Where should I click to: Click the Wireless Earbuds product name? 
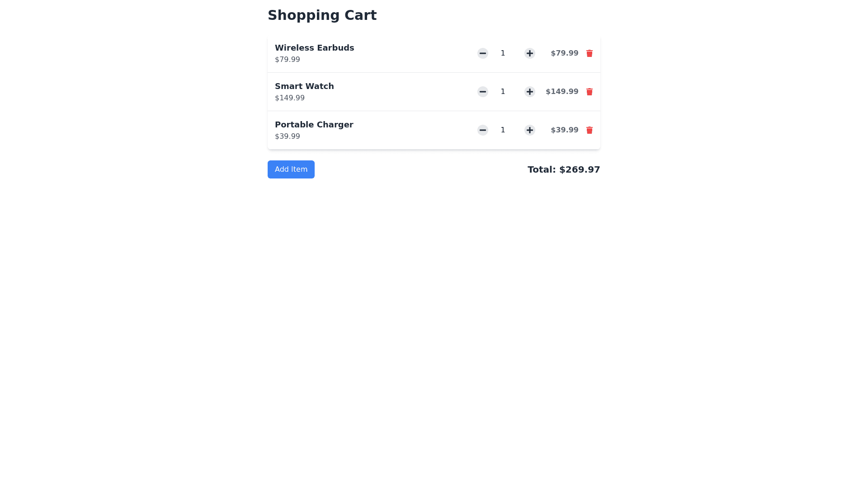coord(314,48)
